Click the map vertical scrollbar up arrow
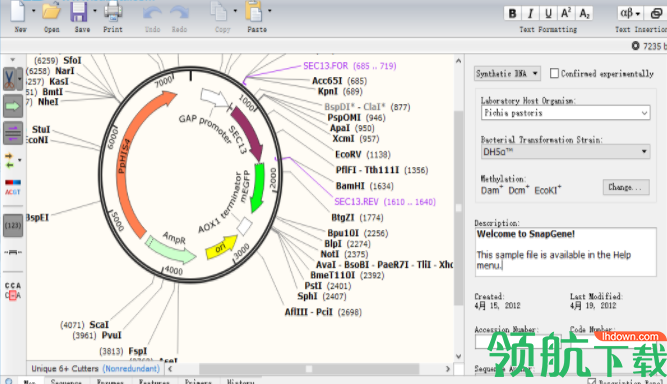The image size is (667, 384). pos(458,61)
